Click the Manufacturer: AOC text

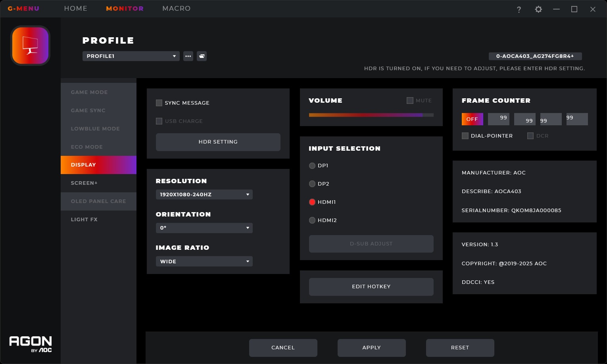[x=494, y=172]
